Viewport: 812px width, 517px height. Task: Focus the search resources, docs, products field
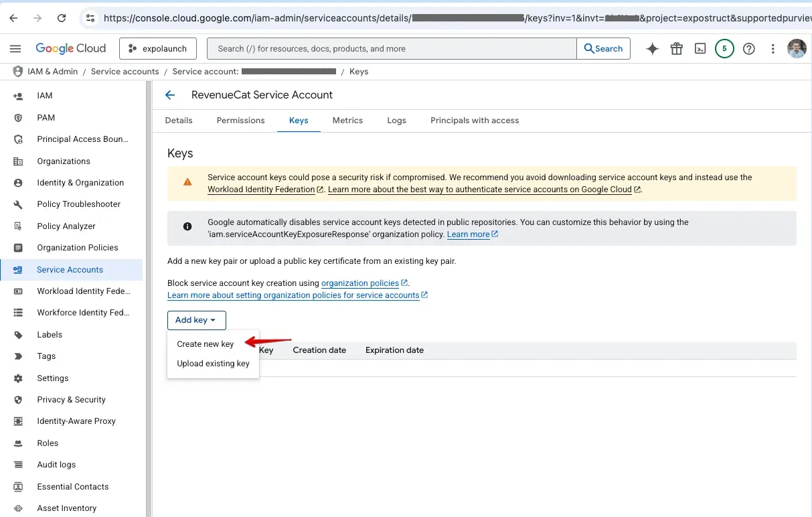click(392, 49)
